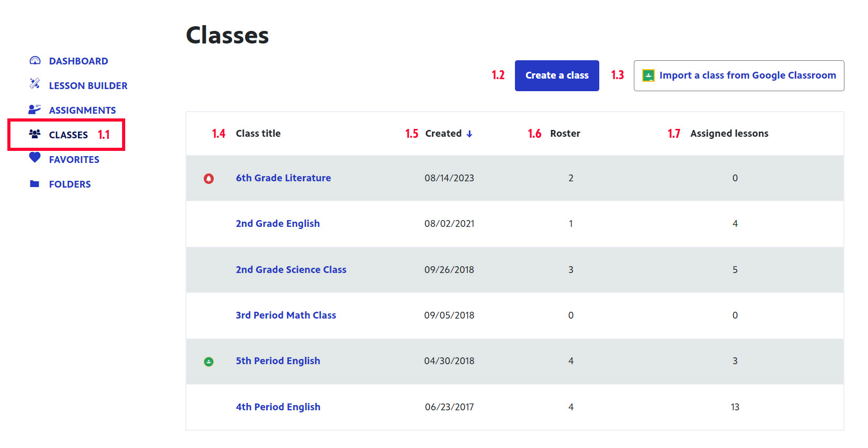
Task: Click the Dashboard gauge icon
Action: point(35,61)
